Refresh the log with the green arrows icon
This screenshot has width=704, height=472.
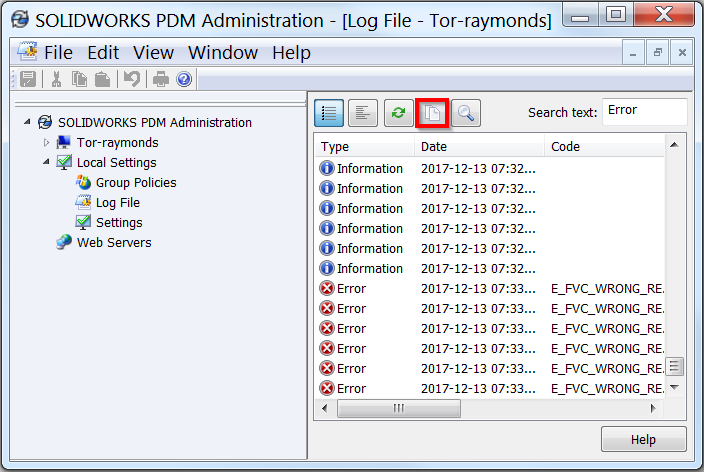click(399, 113)
